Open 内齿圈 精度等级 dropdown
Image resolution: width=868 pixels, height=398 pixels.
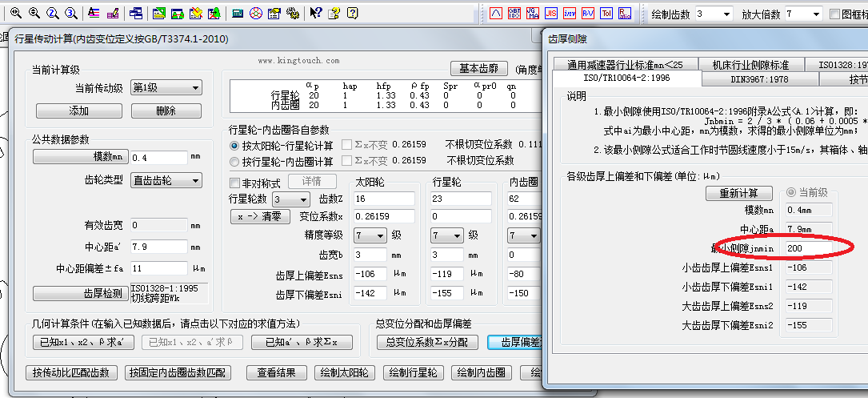coord(524,235)
